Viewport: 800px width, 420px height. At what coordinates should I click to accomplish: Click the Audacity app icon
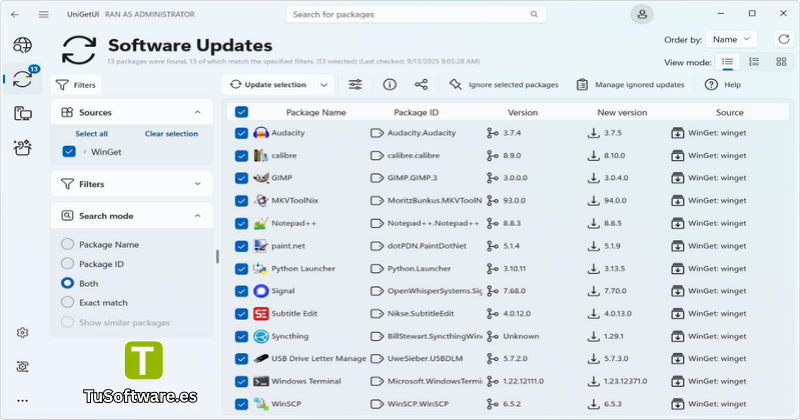[261, 133]
